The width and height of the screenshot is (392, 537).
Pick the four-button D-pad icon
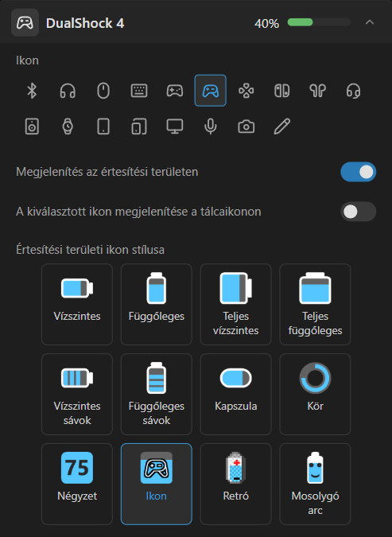tap(246, 91)
